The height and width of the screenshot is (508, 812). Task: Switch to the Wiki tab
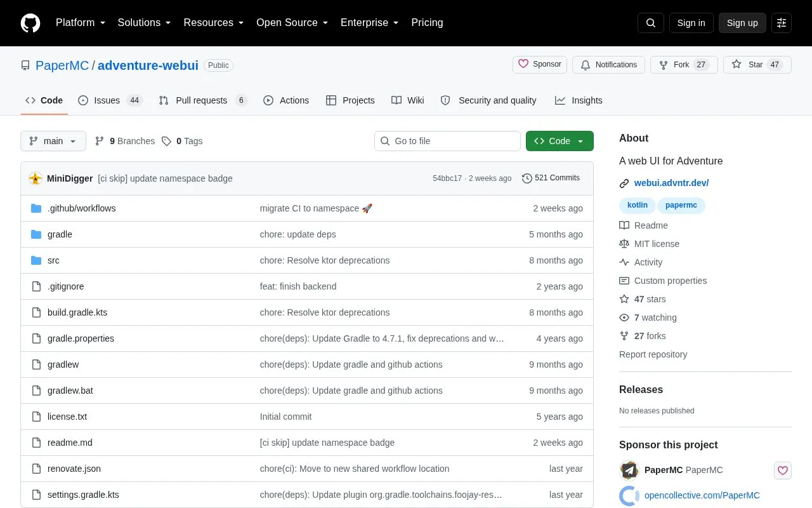pyautogui.click(x=408, y=100)
